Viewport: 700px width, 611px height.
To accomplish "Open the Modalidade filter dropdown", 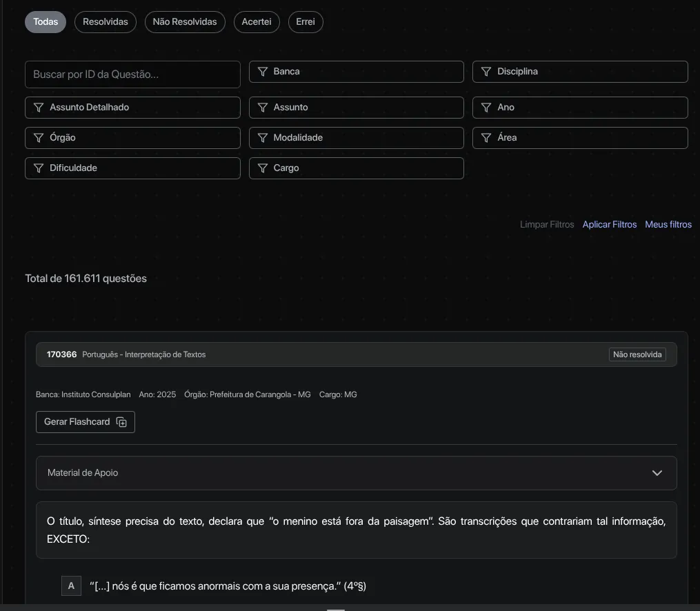I will [x=356, y=138].
